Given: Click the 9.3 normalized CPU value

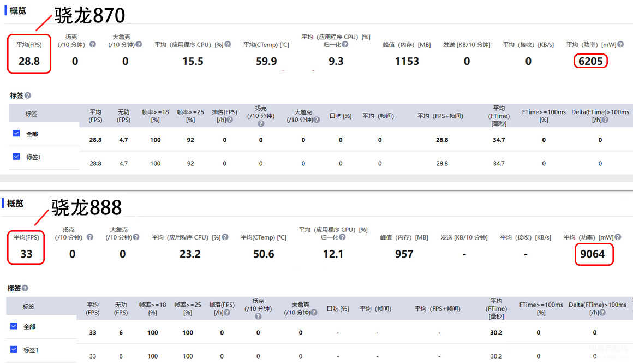Looking at the screenshot, I should pos(336,61).
